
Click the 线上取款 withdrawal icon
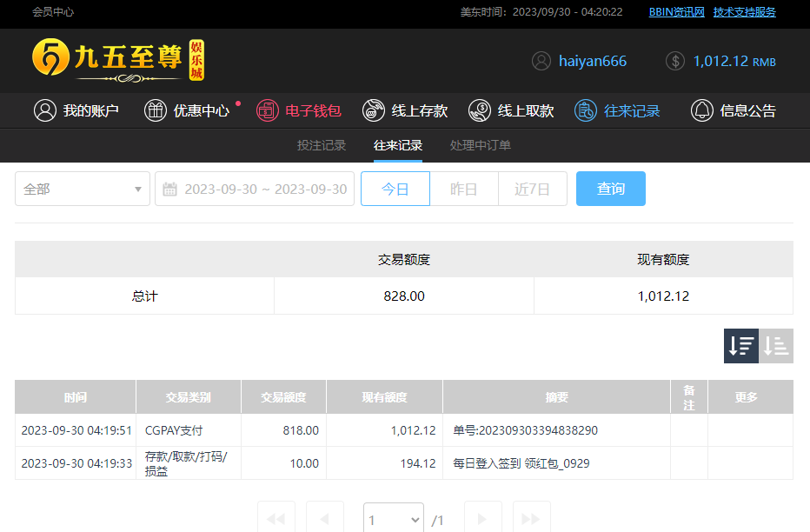coord(480,110)
